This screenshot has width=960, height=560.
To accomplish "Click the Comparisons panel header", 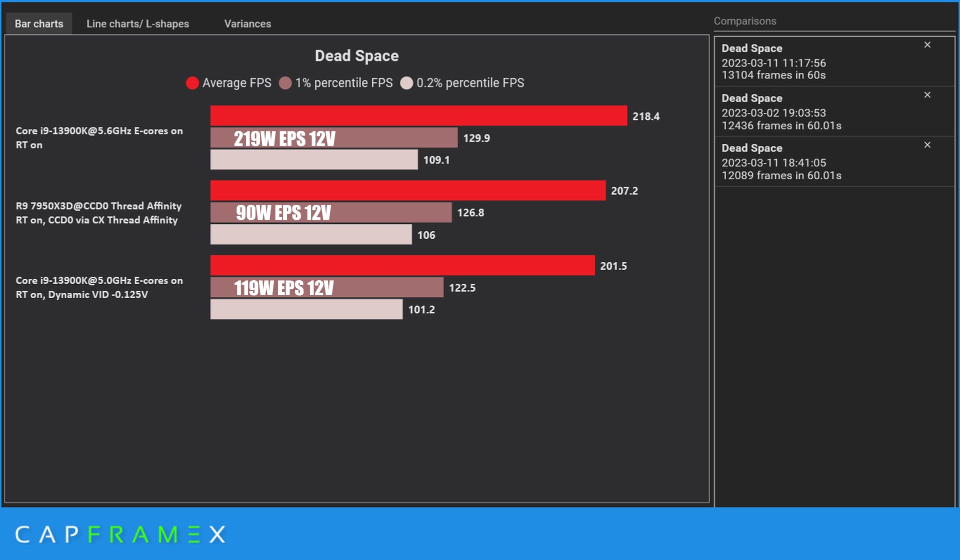I will 744,21.
